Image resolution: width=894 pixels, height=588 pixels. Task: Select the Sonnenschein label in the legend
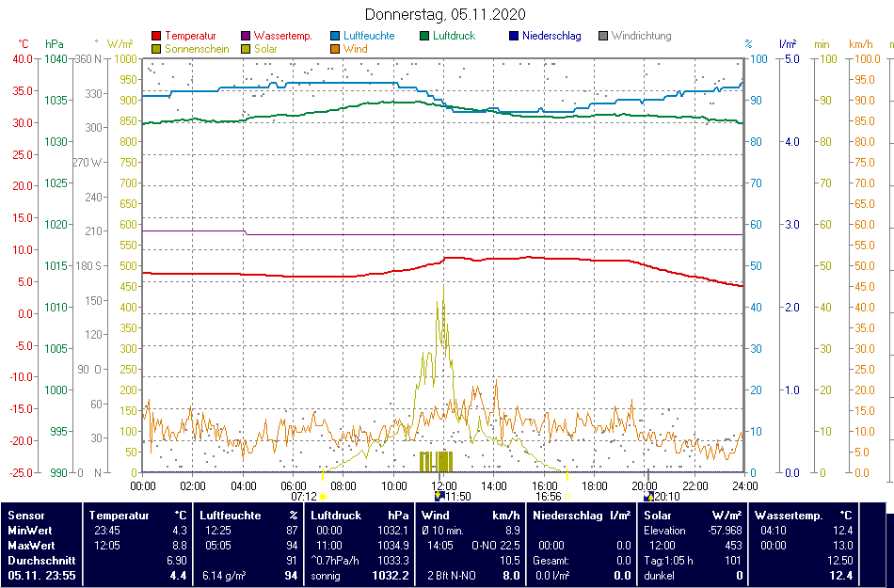tap(198, 49)
